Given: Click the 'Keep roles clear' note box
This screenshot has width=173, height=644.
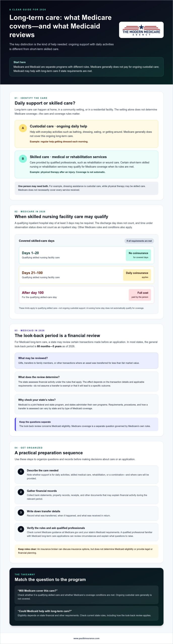Looking at the screenshot, I should (x=86, y=551).
